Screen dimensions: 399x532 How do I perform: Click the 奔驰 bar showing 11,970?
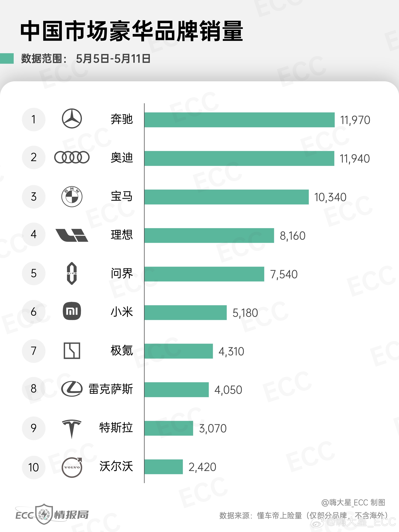click(x=240, y=120)
